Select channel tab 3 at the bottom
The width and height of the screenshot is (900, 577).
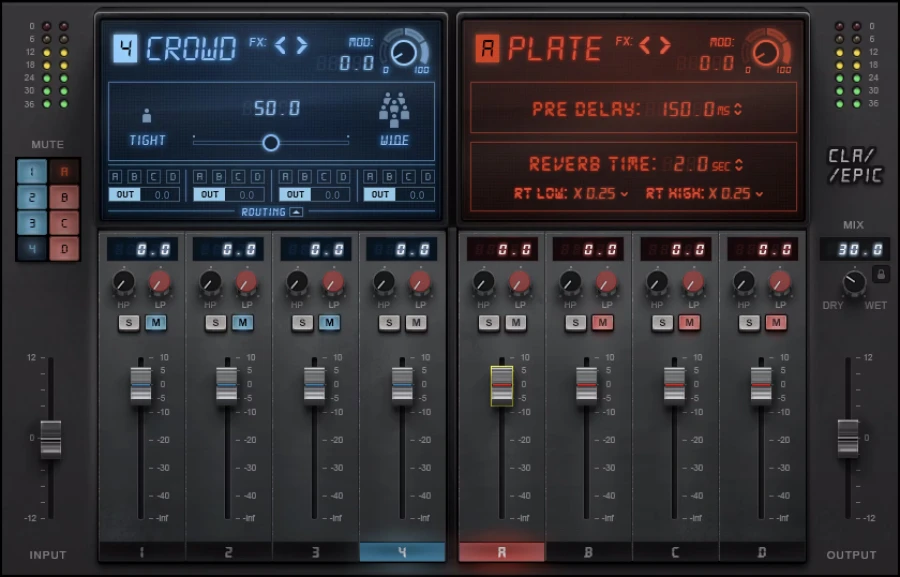(315, 552)
